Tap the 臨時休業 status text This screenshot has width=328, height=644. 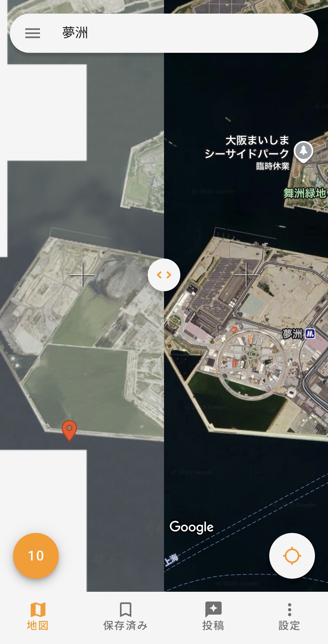[x=273, y=166]
